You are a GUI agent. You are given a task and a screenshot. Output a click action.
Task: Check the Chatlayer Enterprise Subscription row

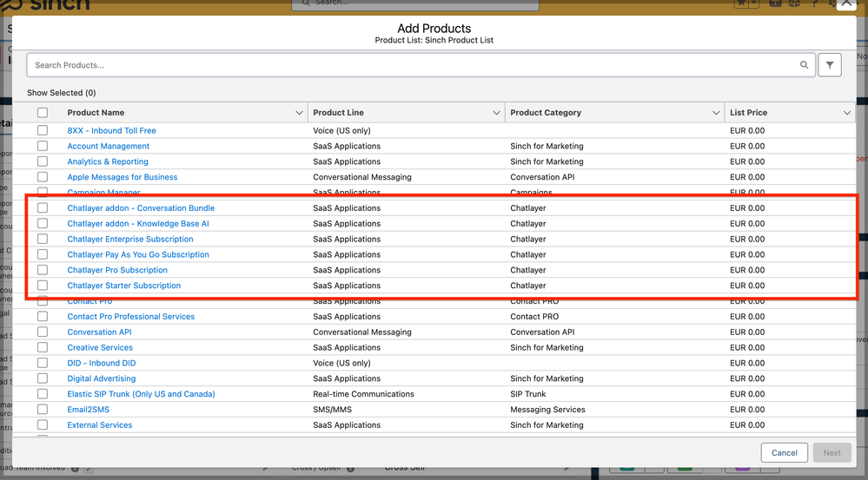pyautogui.click(x=43, y=239)
